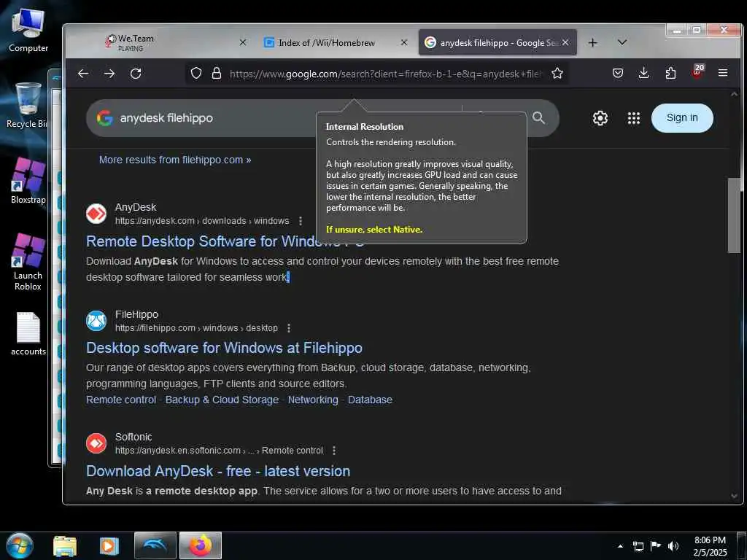Image resolution: width=747 pixels, height=560 pixels.
Task: Open the volume speaker tray icon
Action: (673, 546)
